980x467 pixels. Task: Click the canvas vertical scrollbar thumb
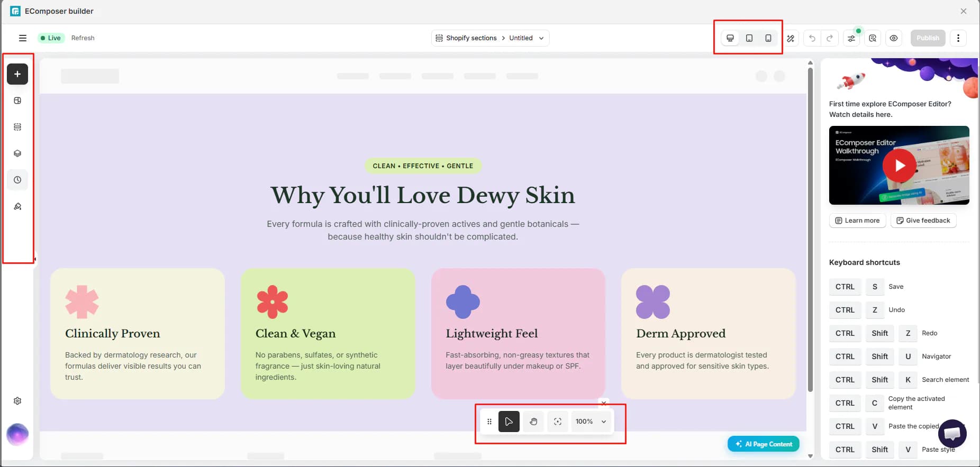point(810,230)
